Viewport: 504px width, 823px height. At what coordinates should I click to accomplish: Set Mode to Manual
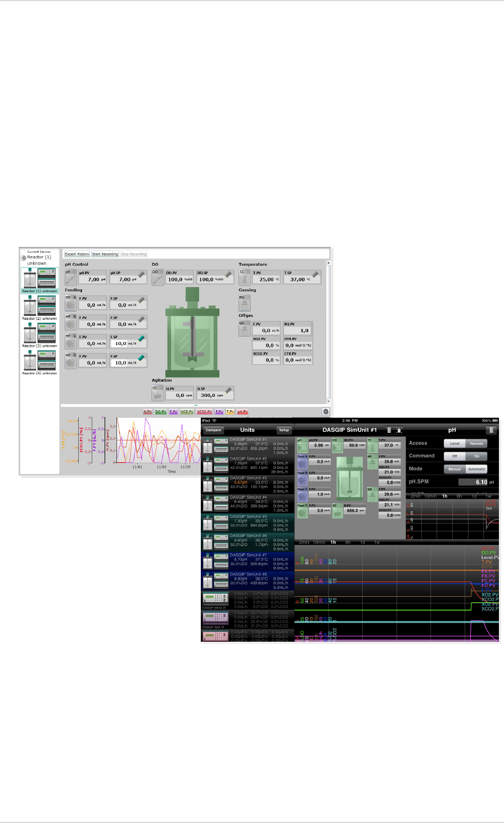tap(454, 469)
